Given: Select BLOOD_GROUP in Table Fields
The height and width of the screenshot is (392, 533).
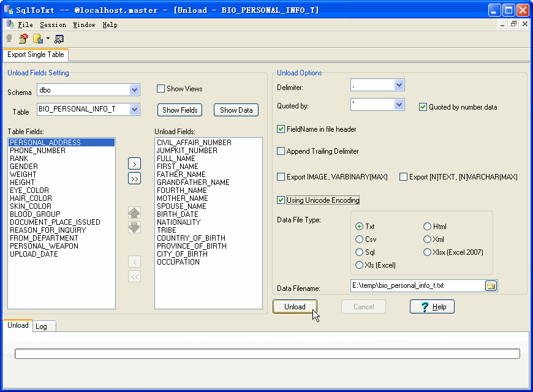Looking at the screenshot, I should (61, 214).
